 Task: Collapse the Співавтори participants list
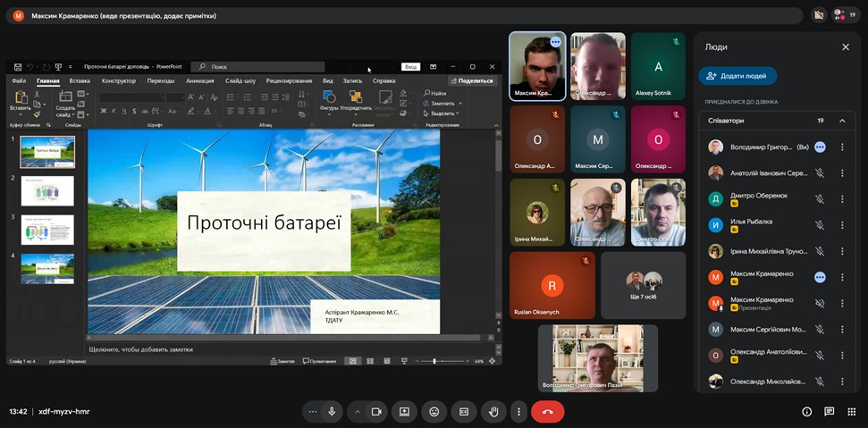[842, 121]
